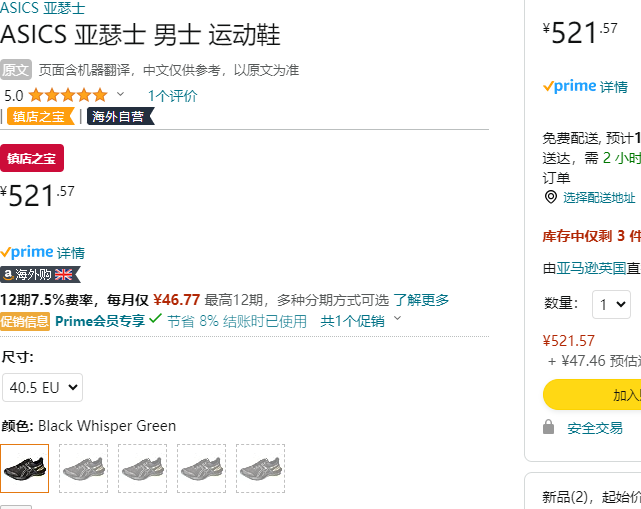Open the 数量 quantity dropdown

click(x=612, y=304)
